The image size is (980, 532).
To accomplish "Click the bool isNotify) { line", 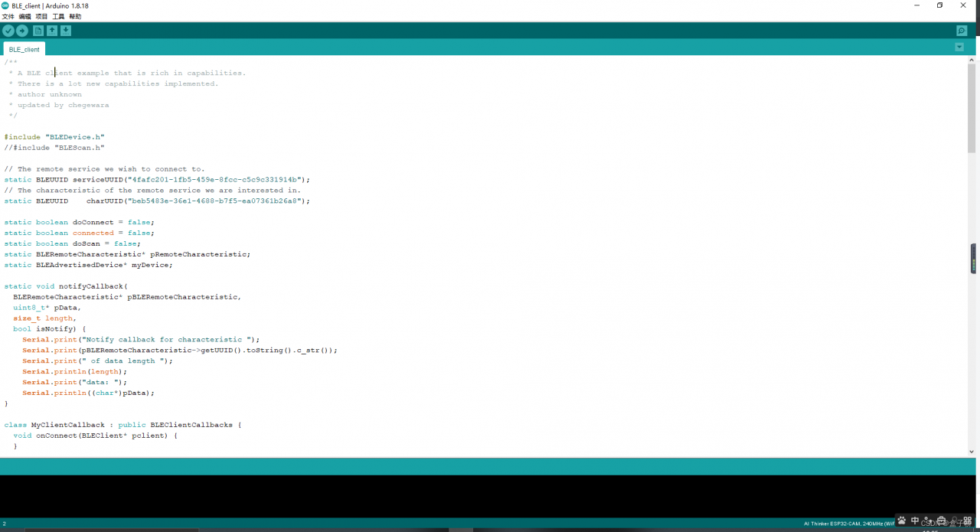I will click(x=50, y=329).
